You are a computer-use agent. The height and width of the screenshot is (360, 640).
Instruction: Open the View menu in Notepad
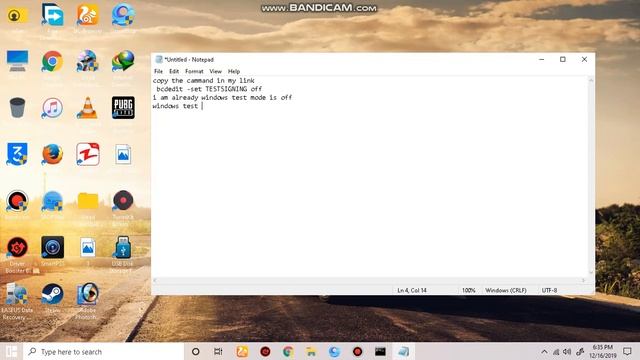[x=216, y=71]
